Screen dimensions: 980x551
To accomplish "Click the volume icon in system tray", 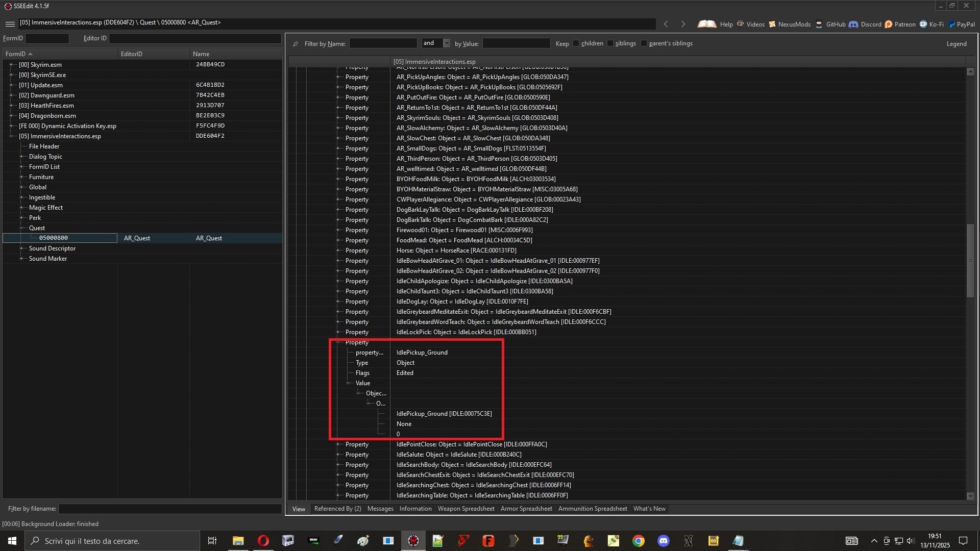I will point(911,541).
